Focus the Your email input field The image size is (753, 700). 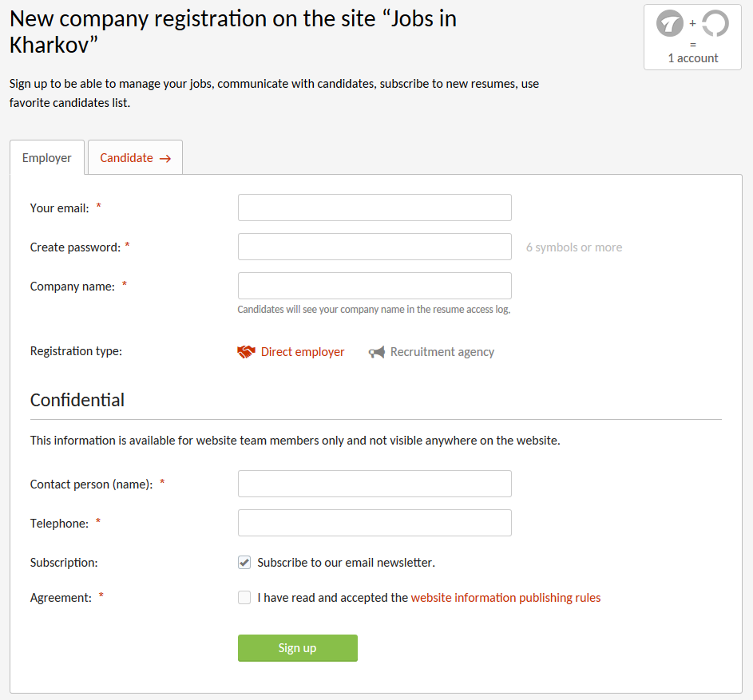click(375, 208)
